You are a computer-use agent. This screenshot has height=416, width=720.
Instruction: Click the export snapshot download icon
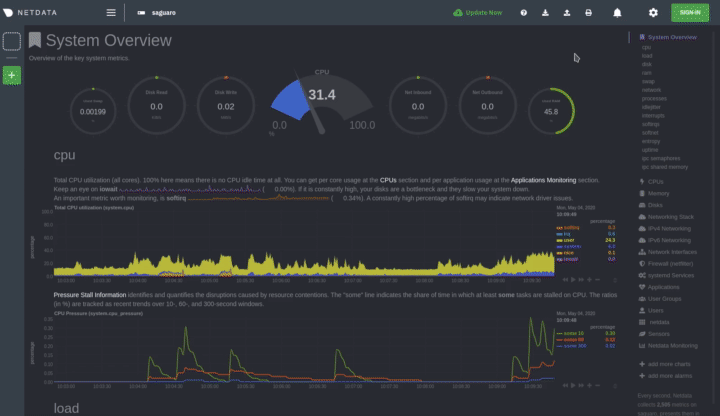coord(545,13)
